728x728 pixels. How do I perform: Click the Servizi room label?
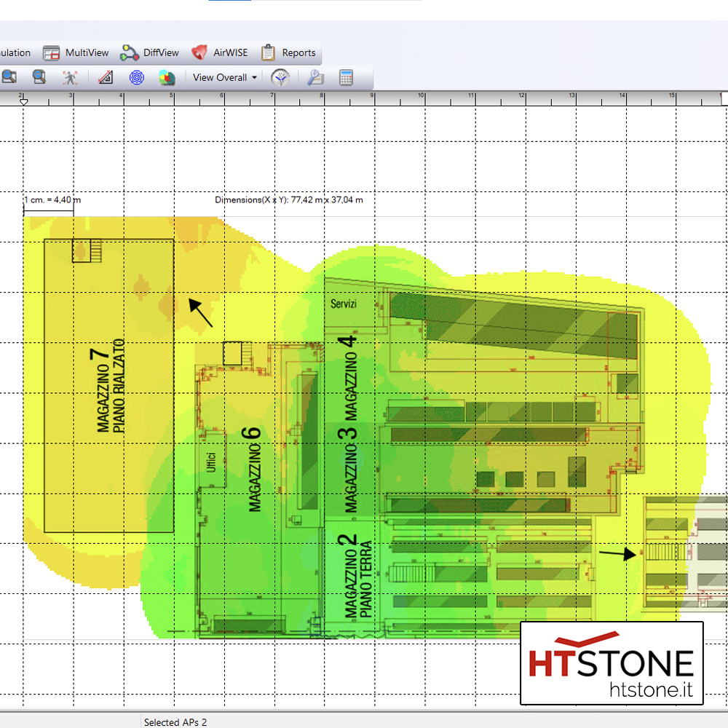[x=344, y=304]
